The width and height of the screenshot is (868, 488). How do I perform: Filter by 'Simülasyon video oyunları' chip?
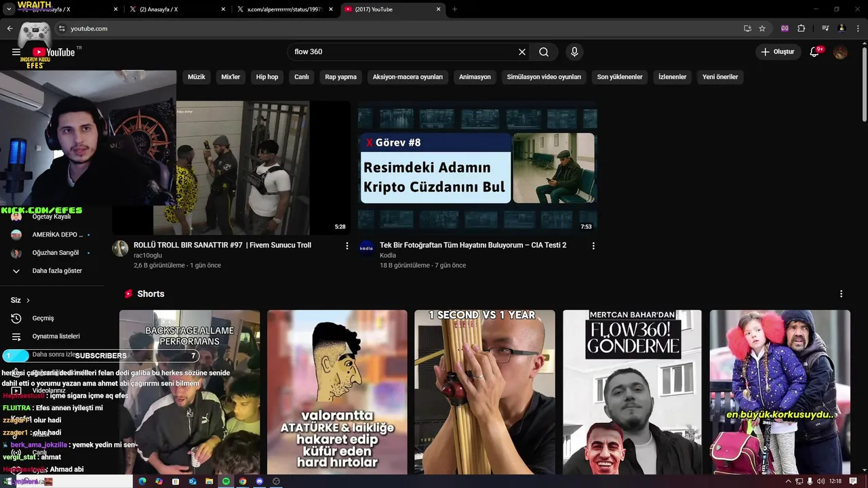tap(544, 77)
